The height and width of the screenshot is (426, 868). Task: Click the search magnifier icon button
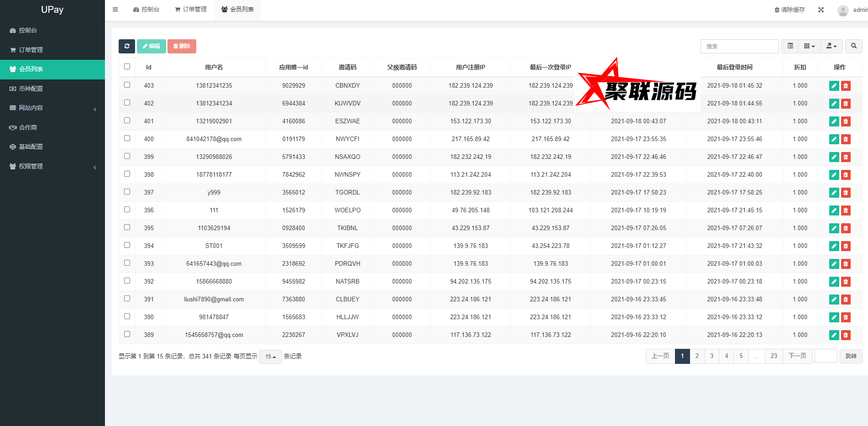853,46
